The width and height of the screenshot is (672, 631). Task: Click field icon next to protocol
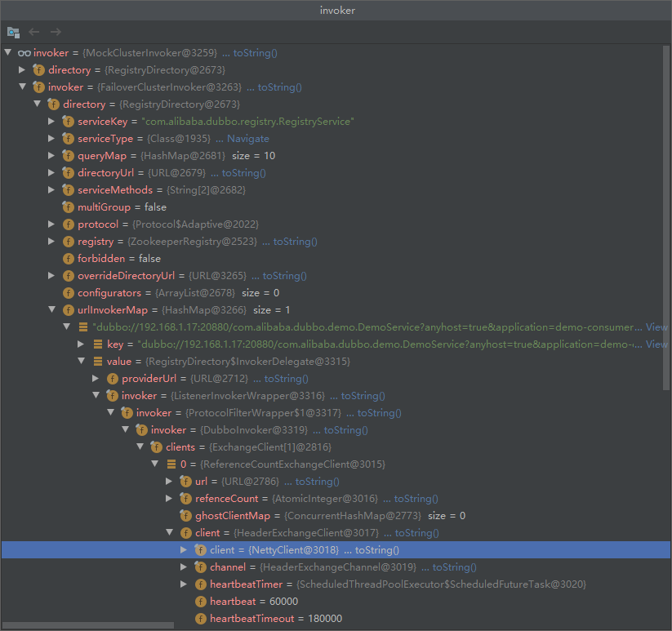click(x=68, y=224)
